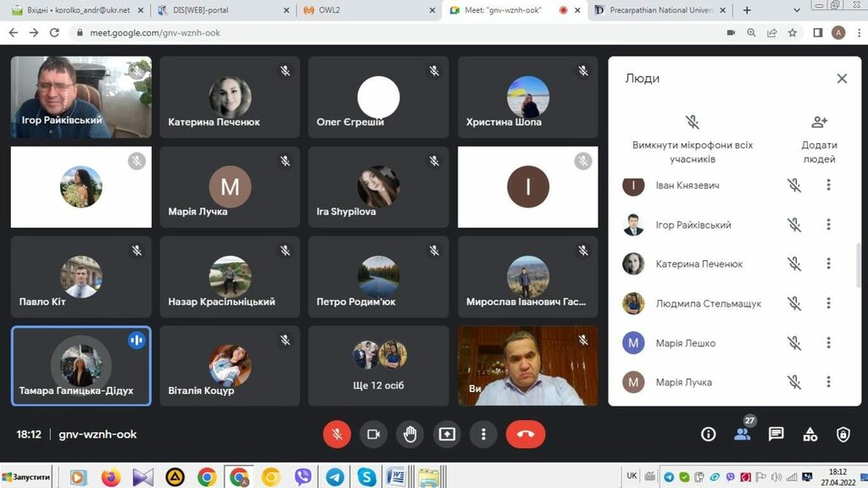Open meeting details info icon
This screenshot has width=868, height=488.
[x=709, y=434]
